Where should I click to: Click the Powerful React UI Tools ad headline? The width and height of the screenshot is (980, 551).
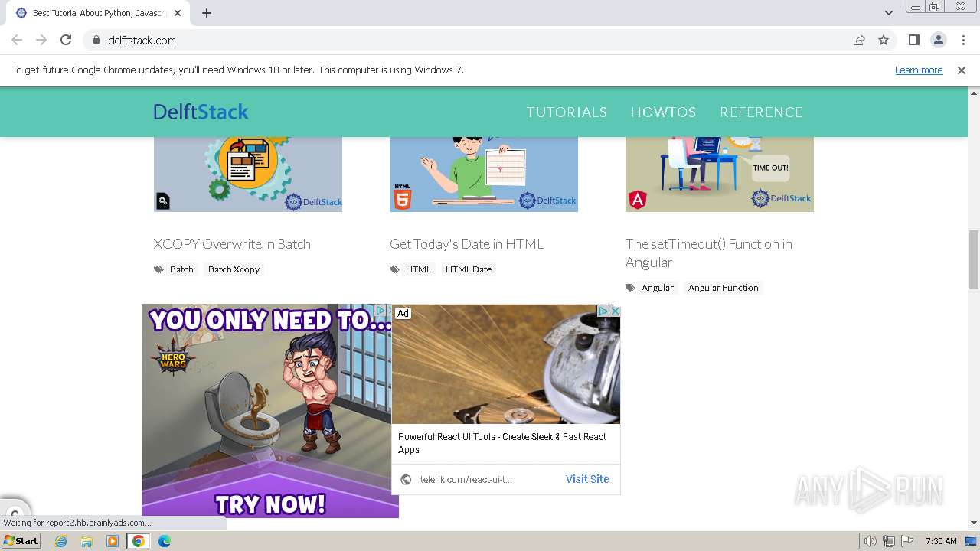pyautogui.click(x=502, y=443)
